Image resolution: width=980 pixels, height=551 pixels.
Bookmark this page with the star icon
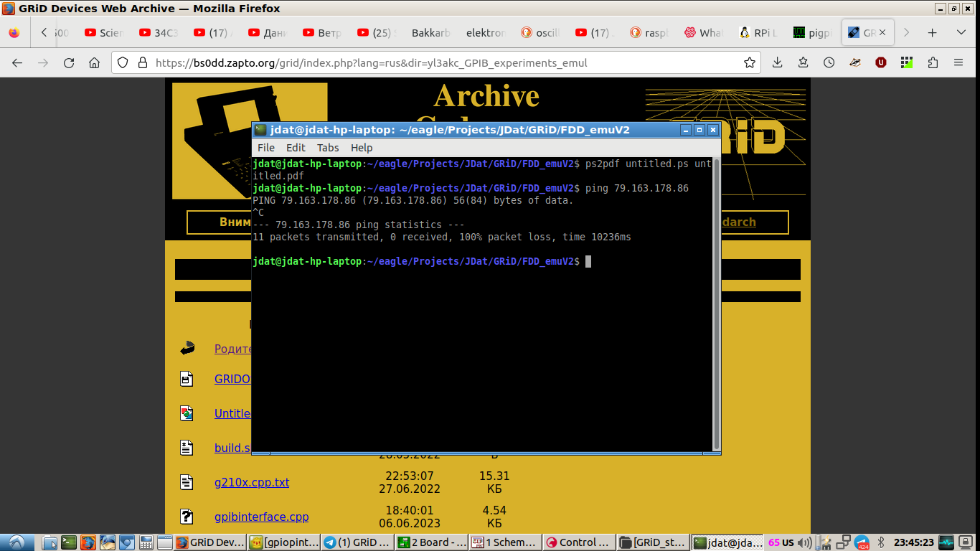pos(750,63)
